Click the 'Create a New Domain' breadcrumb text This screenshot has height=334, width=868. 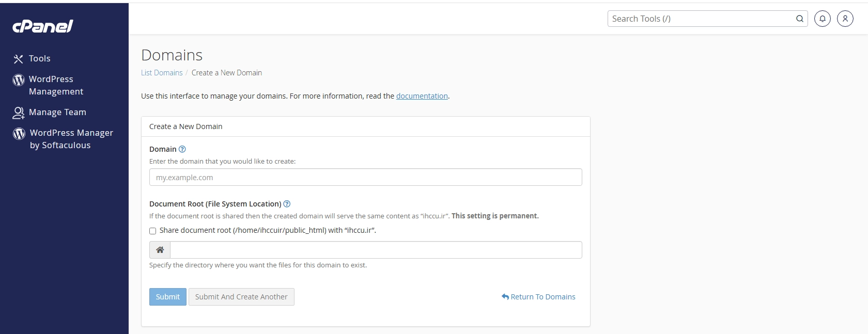pos(227,73)
